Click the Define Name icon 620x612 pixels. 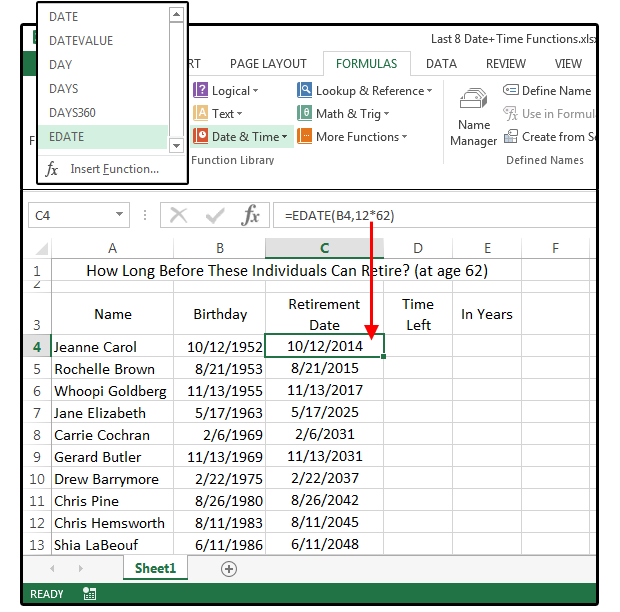[x=510, y=90]
